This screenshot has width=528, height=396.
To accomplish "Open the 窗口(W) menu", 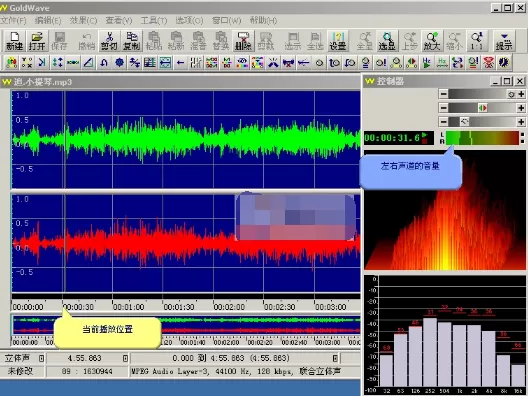I will tap(226, 21).
